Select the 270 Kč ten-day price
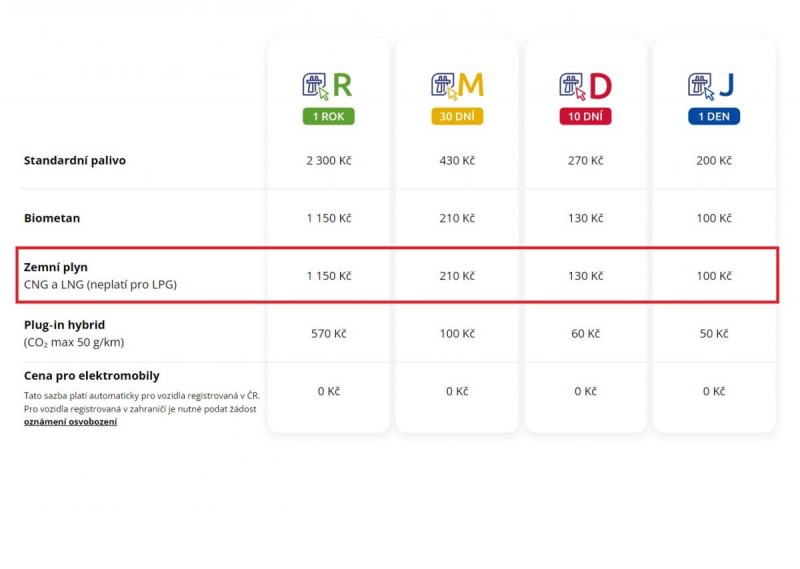This screenshot has width=800, height=569. [585, 161]
